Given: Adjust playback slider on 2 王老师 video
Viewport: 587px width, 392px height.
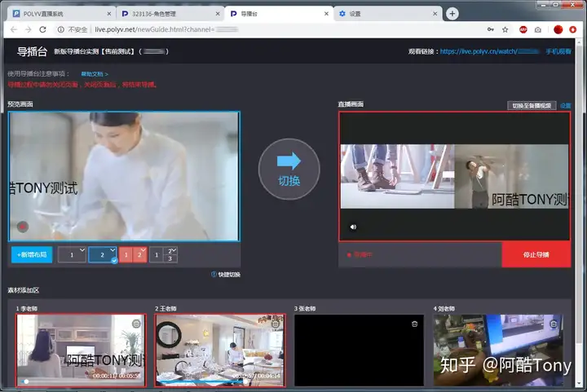Looking at the screenshot, I should (245, 381).
